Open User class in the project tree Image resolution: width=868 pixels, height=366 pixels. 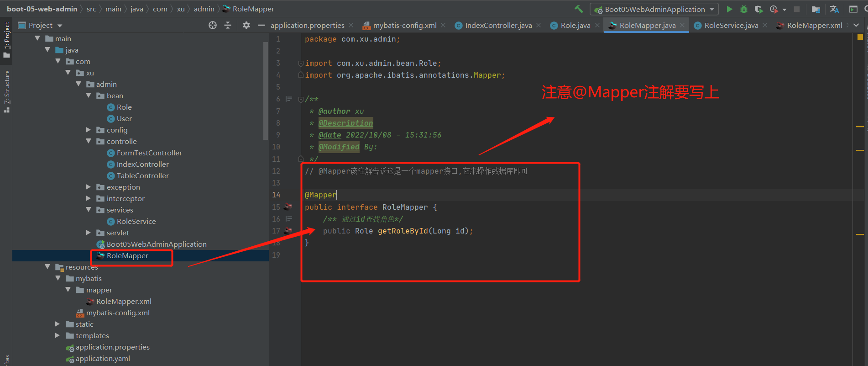coord(124,118)
